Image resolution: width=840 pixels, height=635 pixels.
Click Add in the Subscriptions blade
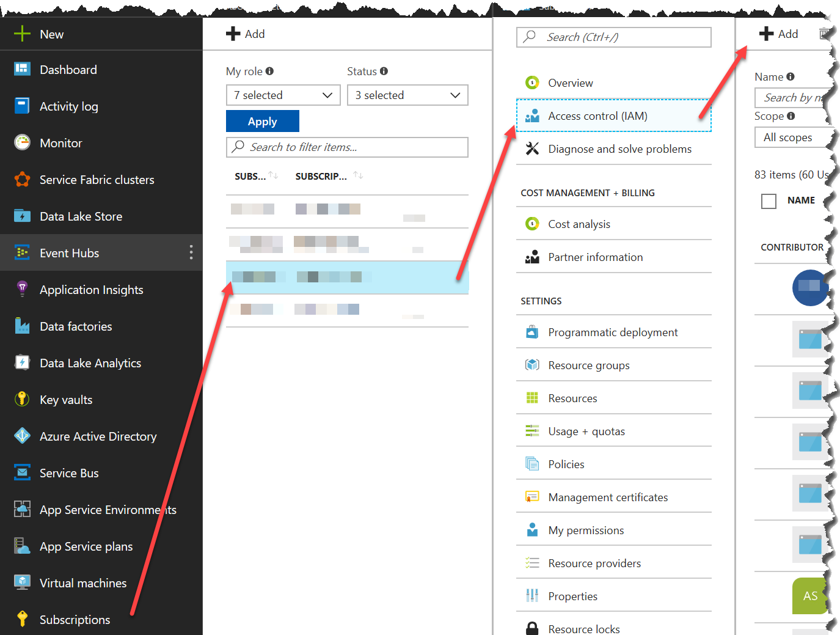pos(245,34)
